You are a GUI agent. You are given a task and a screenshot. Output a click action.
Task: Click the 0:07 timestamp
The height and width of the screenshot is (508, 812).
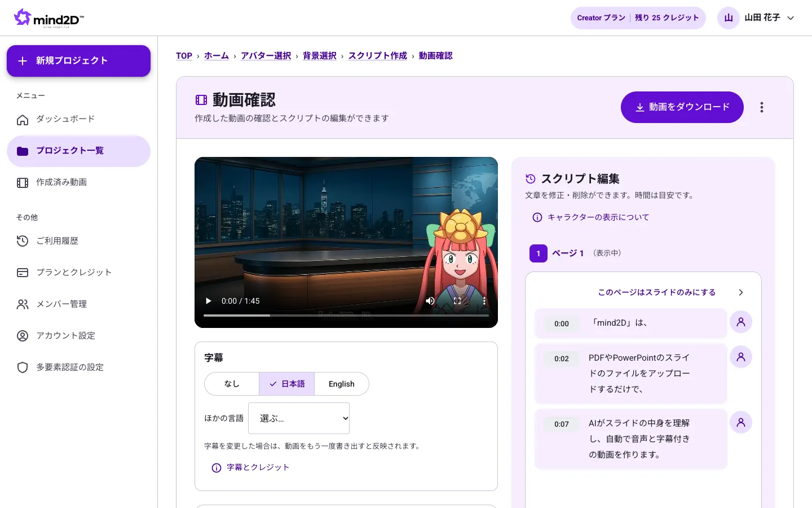(x=562, y=424)
